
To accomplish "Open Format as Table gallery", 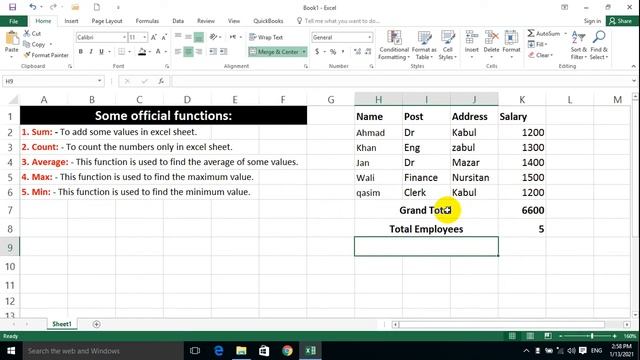I will 424,45.
